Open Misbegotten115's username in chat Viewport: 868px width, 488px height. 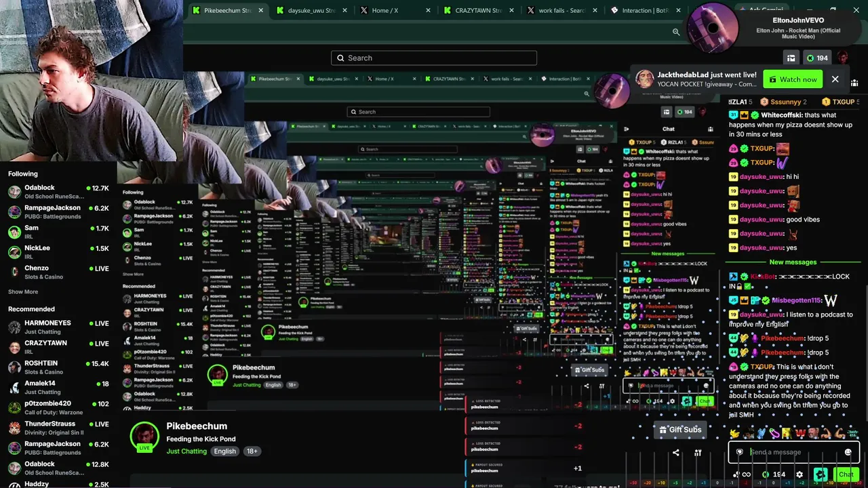tap(796, 300)
